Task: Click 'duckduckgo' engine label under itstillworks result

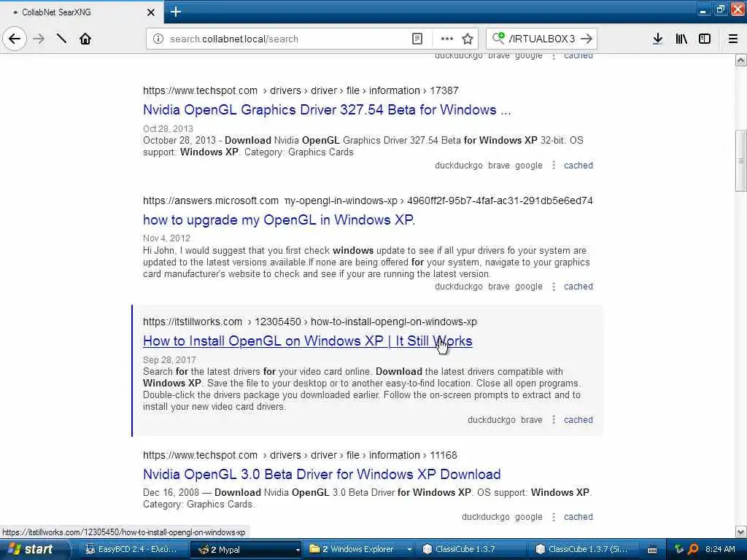Action: point(491,419)
